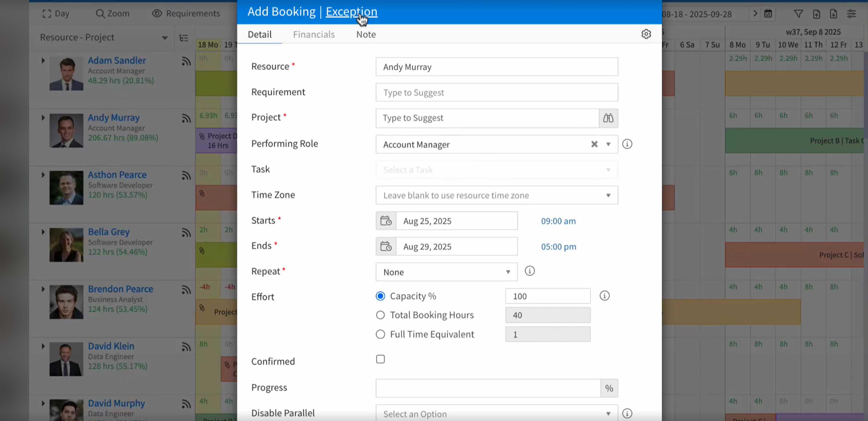The image size is (868, 421).
Task: Switch to the Note tab
Action: [366, 34]
